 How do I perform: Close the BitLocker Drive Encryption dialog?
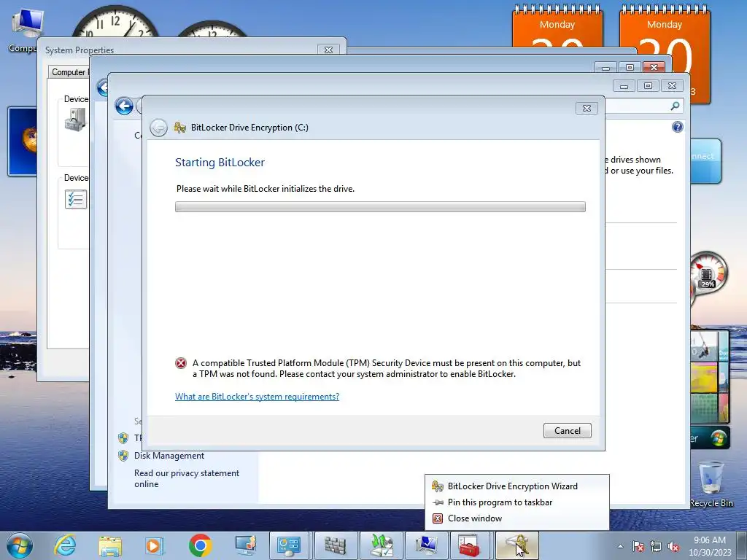coord(587,109)
